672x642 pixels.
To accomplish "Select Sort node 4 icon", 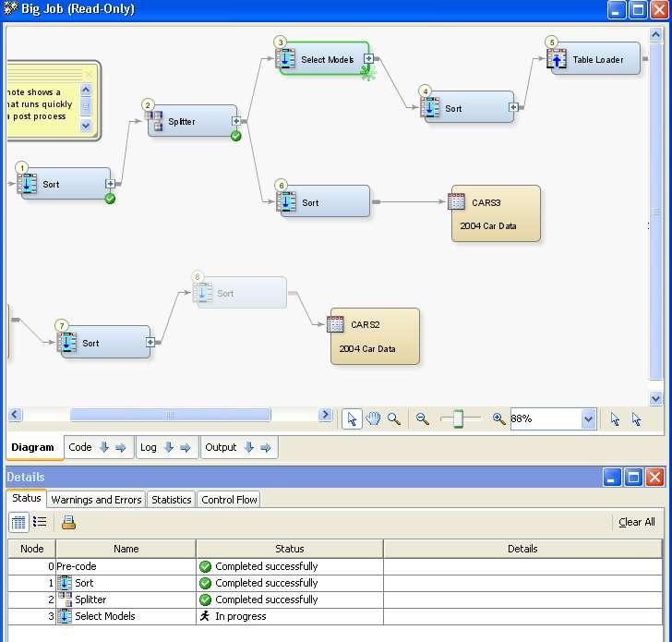I will tap(429, 108).
